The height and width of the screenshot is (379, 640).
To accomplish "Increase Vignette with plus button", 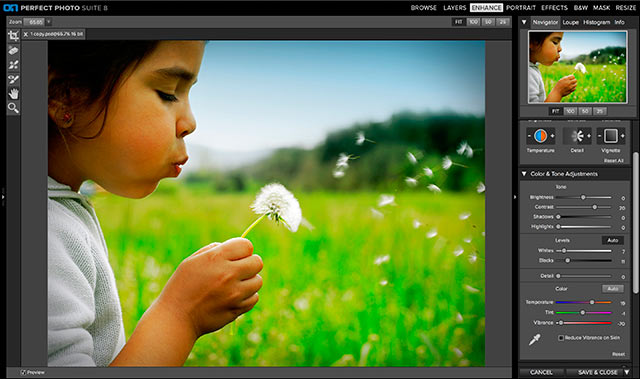I will [622, 136].
